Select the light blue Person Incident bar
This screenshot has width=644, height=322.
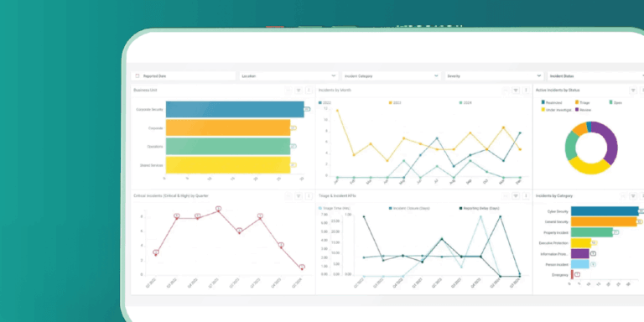(580, 264)
